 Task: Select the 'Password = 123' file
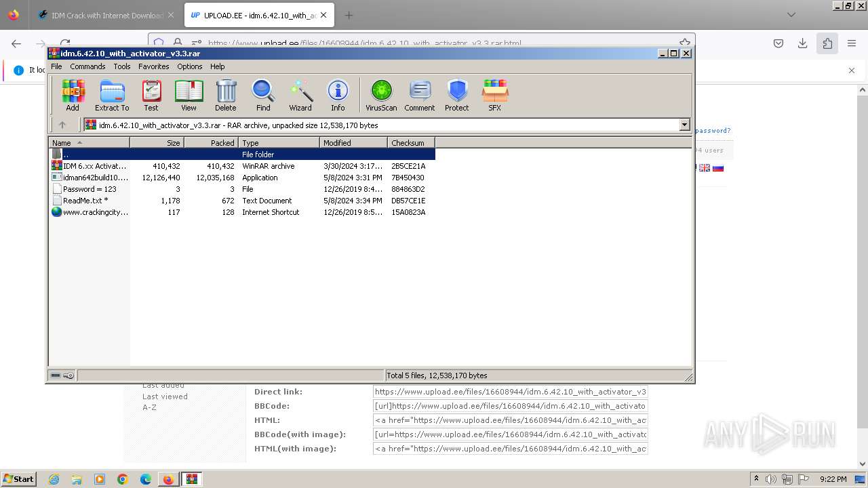[x=242, y=189]
